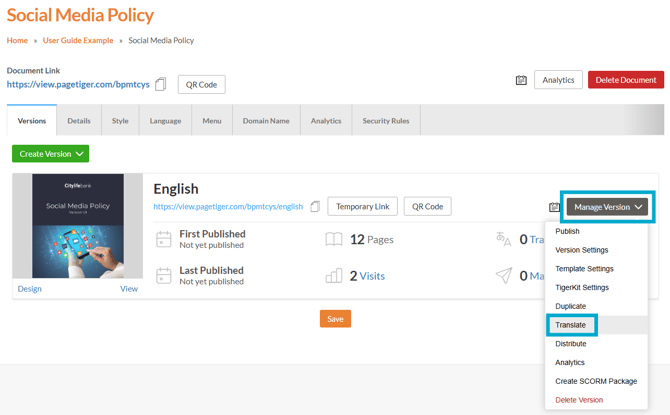This screenshot has height=415, width=670.
Task: Click the First Published calendar icon
Action: pyautogui.click(x=164, y=239)
